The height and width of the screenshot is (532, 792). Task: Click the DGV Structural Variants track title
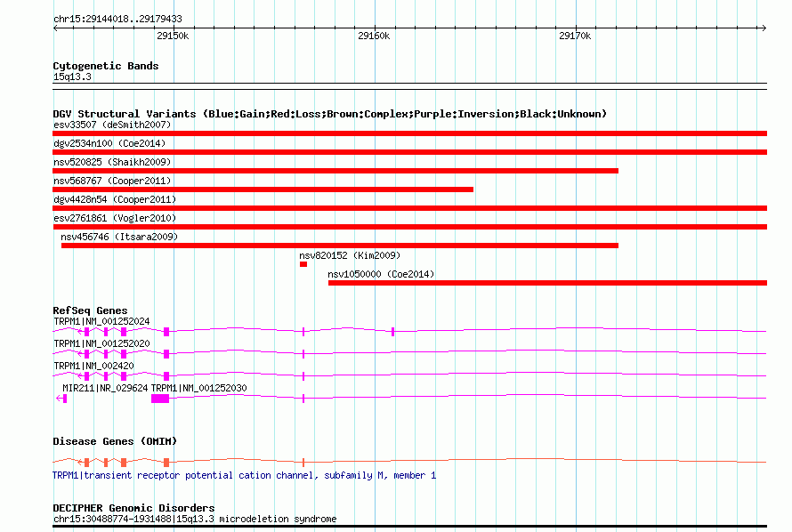pos(329,114)
